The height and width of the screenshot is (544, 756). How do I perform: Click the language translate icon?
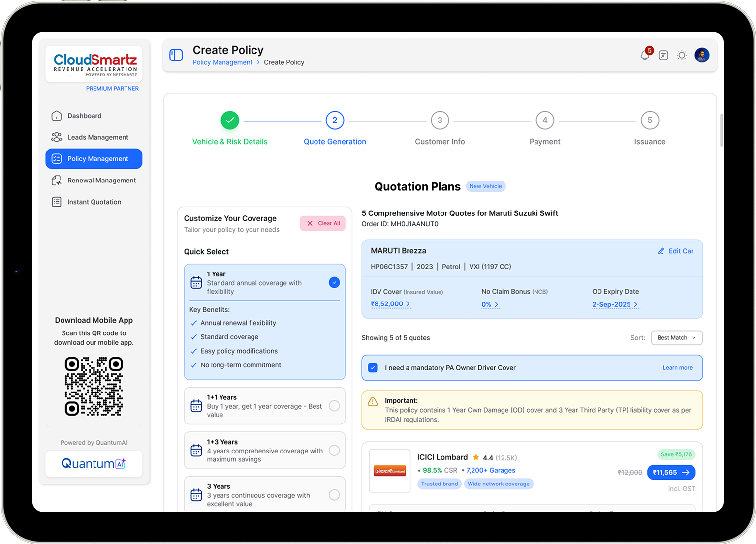(x=663, y=55)
